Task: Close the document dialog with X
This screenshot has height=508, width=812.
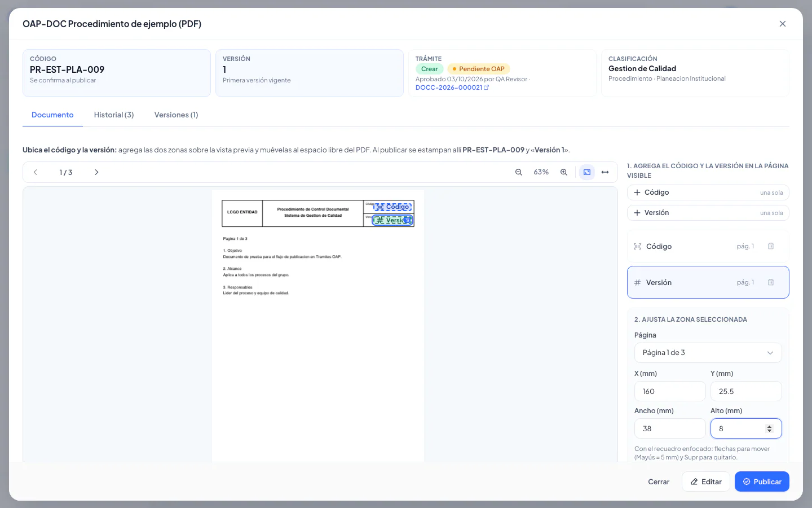Action: (783, 24)
